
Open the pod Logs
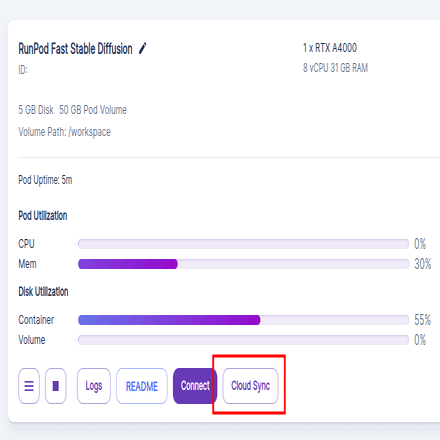coord(94,386)
